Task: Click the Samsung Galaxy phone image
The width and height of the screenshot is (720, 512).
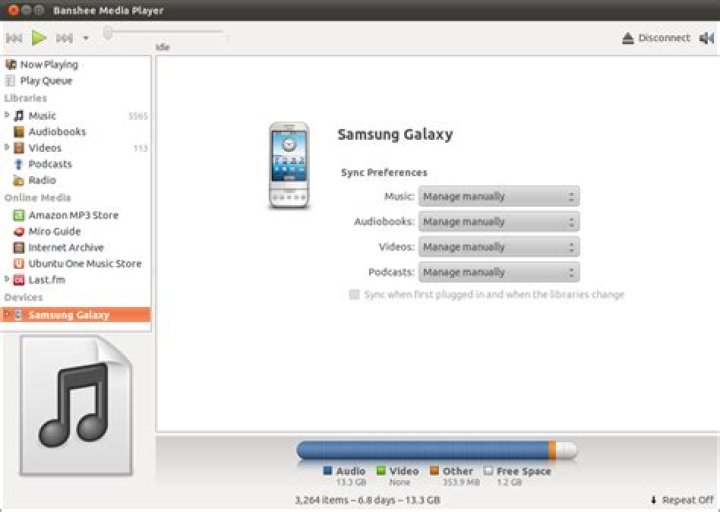Action: point(289,165)
